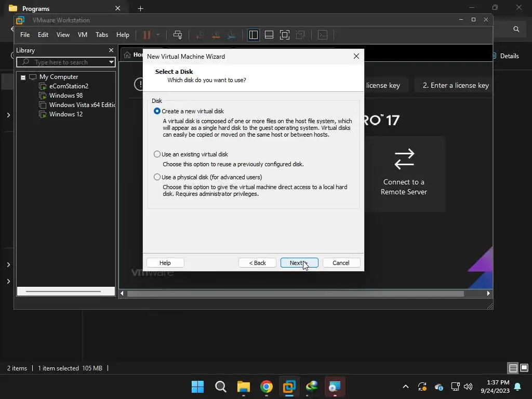Click the Enter a license key link
This screenshot has height=399, width=532.
[x=456, y=86]
